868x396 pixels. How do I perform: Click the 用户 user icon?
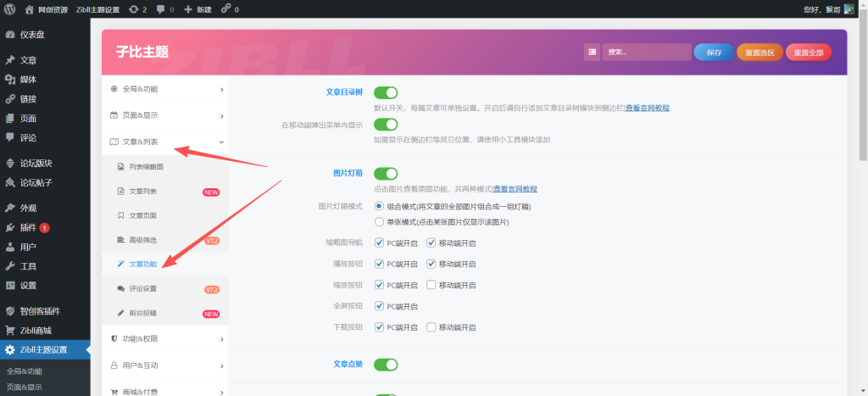pyautogui.click(x=9, y=247)
